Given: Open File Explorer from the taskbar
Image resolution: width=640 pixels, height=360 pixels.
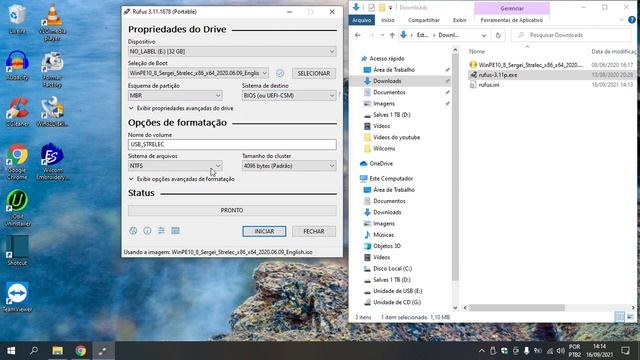Looking at the screenshot, I should click(x=58, y=351).
